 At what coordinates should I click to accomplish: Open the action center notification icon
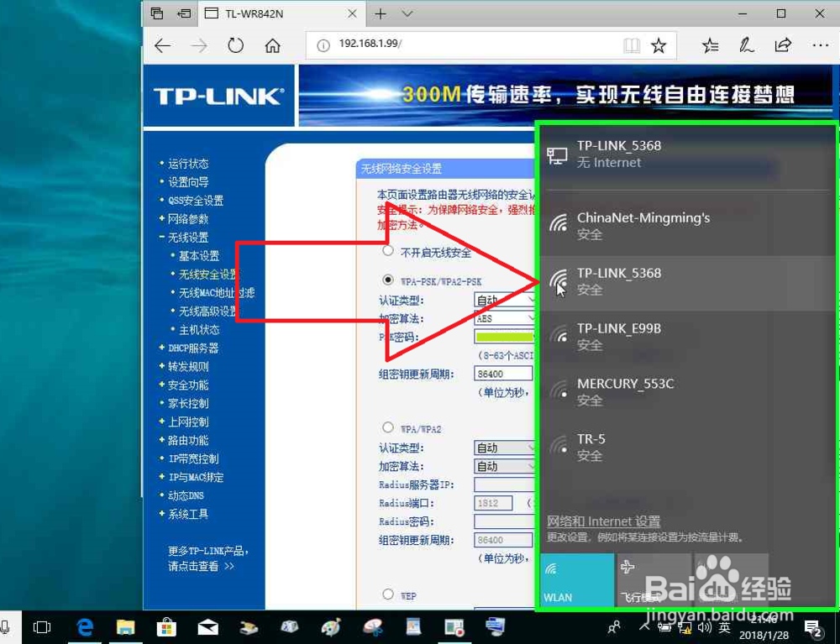pyautogui.click(x=812, y=629)
